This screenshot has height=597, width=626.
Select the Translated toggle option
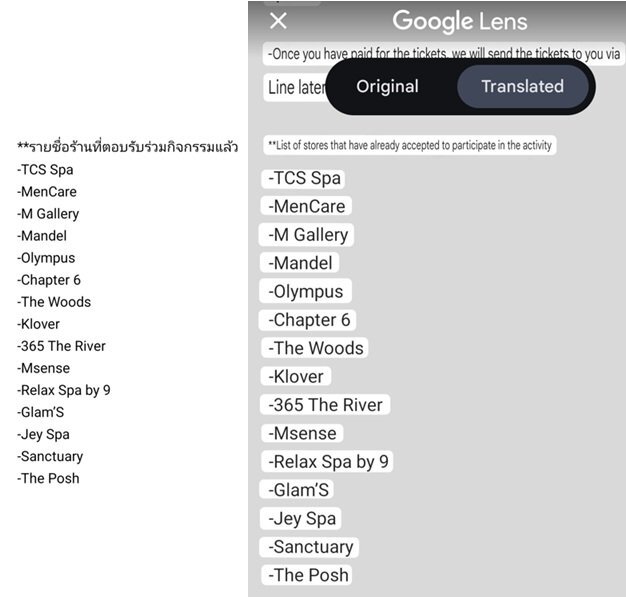point(523,86)
